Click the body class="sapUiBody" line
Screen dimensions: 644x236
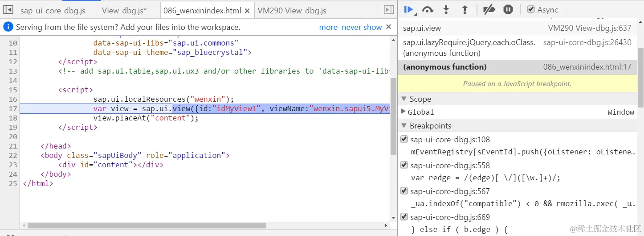click(135, 155)
